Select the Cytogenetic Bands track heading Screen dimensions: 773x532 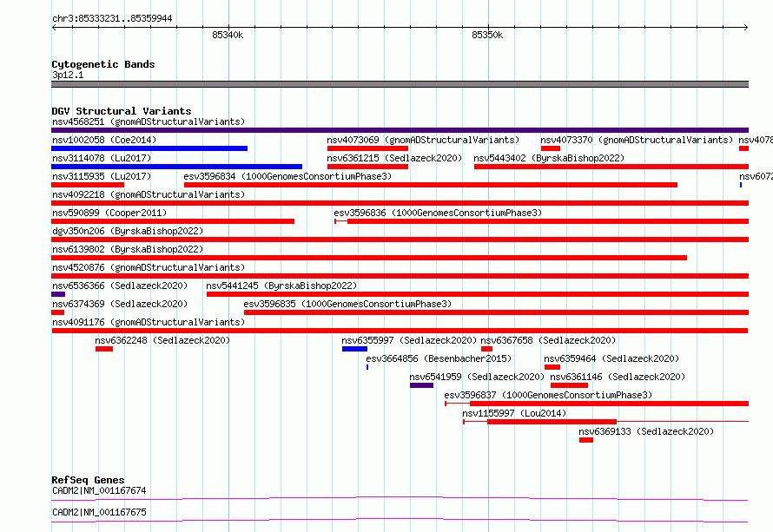pos(103,64)
